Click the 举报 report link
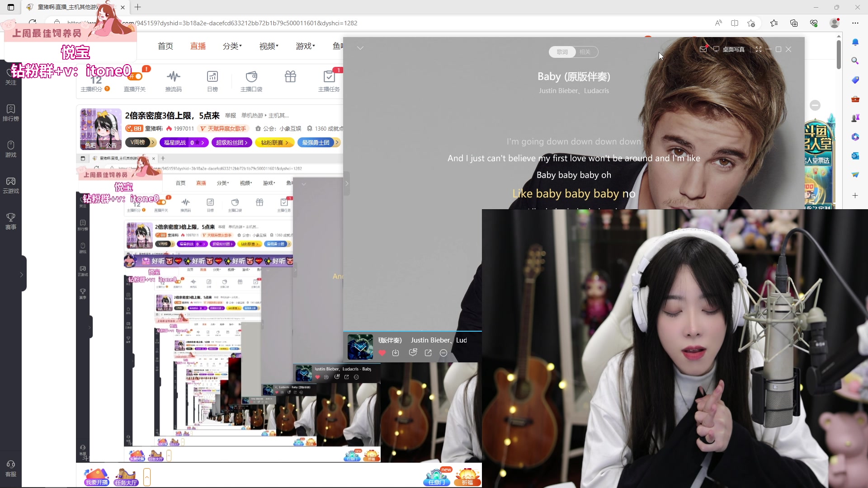The image size is (868, 488). tap(231, 116)
